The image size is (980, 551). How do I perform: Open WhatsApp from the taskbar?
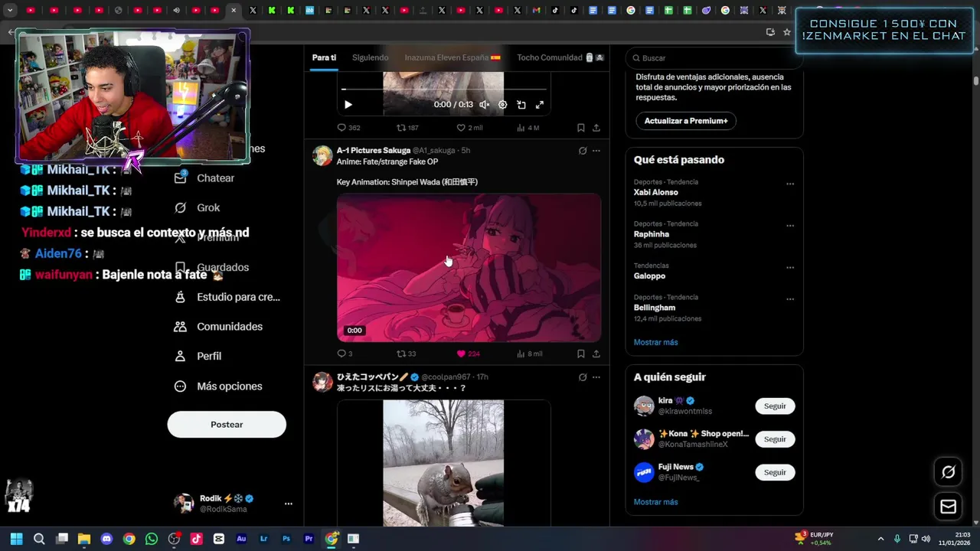coord(152,539)
